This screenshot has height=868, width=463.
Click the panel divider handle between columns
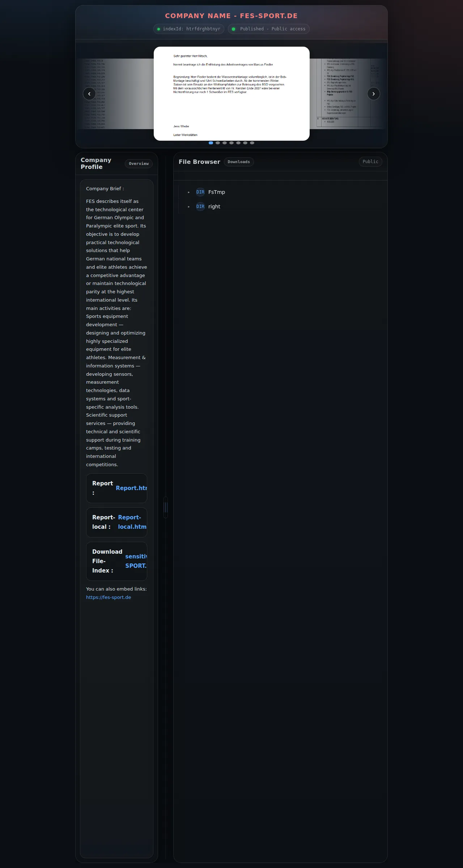pyautogui.click(x=166, y=507)
